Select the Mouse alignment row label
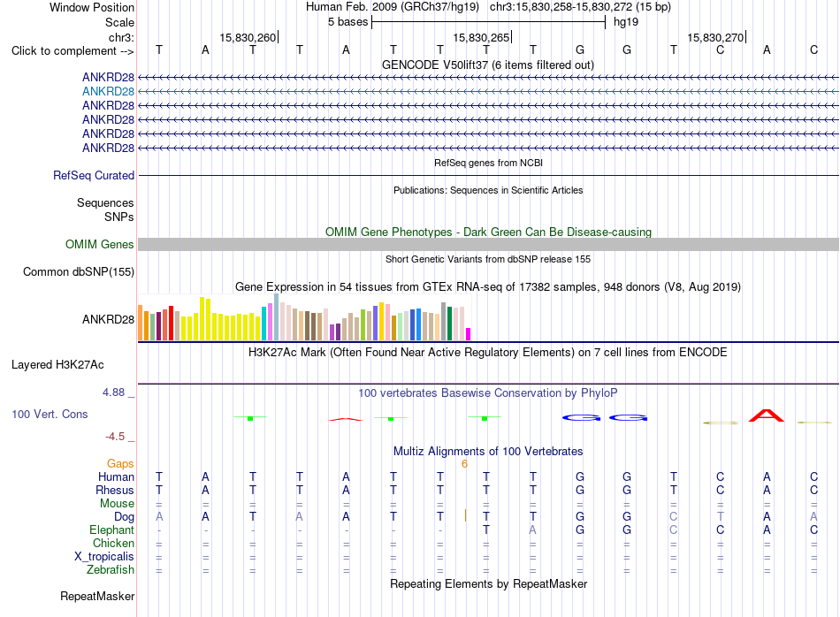Screen dimensions: 840x617 117,504
